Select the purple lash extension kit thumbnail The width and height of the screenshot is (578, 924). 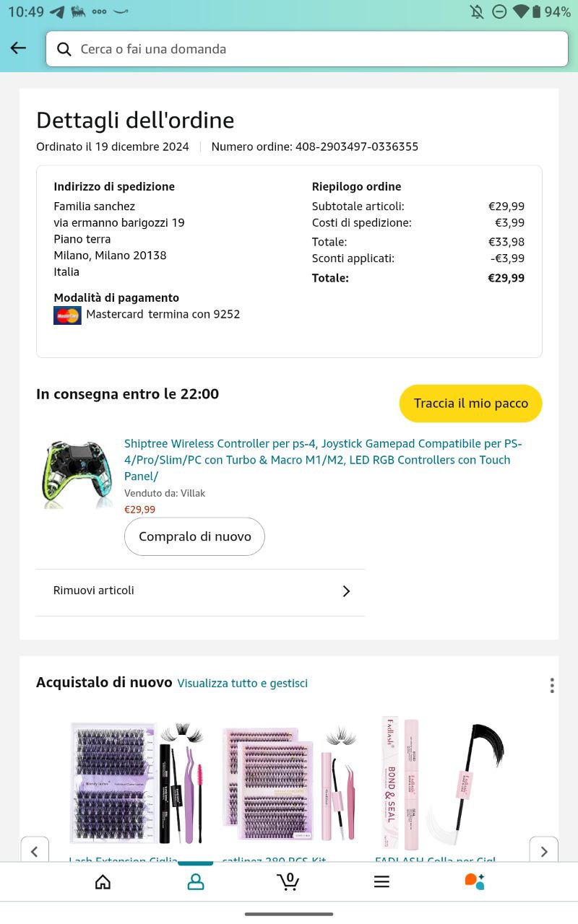[x=137, y=783]
